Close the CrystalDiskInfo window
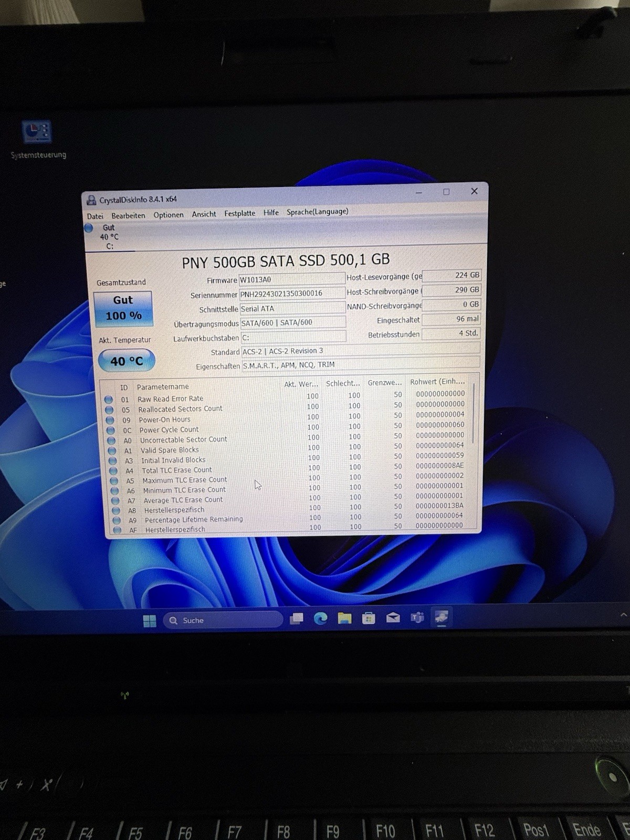The image size is (630, 840). (x=474, y=191)
